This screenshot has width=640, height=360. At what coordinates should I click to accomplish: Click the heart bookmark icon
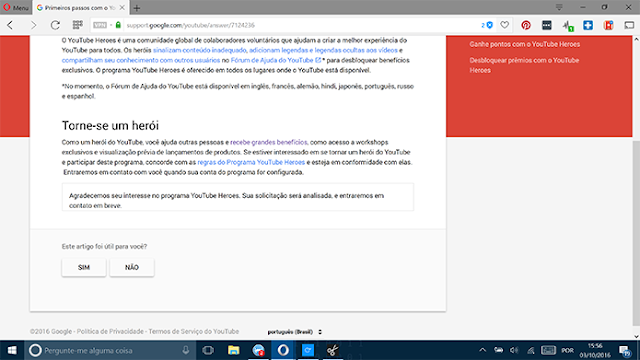[505, 25]
